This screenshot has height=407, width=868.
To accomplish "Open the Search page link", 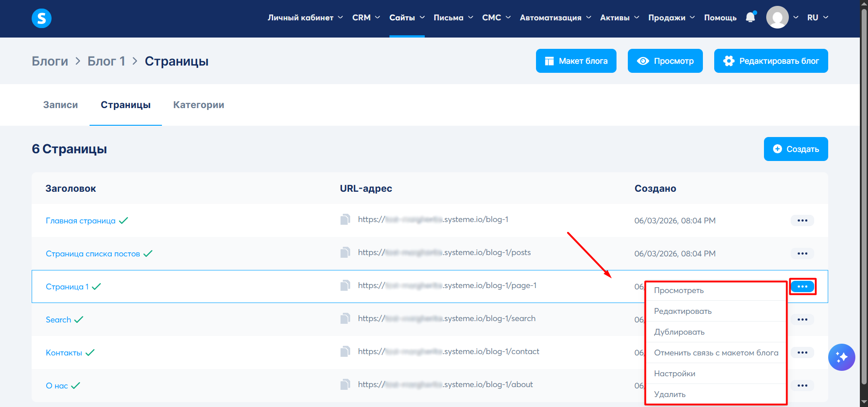I will tap(58, 320).
